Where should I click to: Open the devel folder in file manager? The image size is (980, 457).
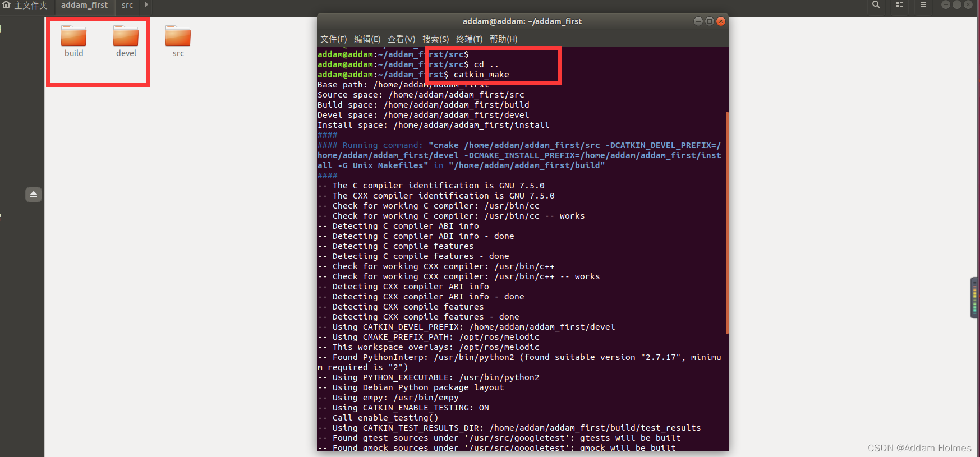(x=126, y=40)
